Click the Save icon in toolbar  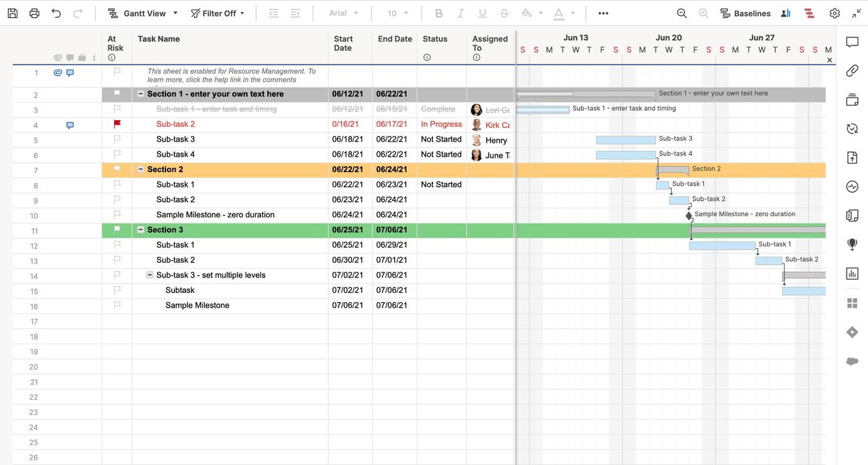(13, 13)
